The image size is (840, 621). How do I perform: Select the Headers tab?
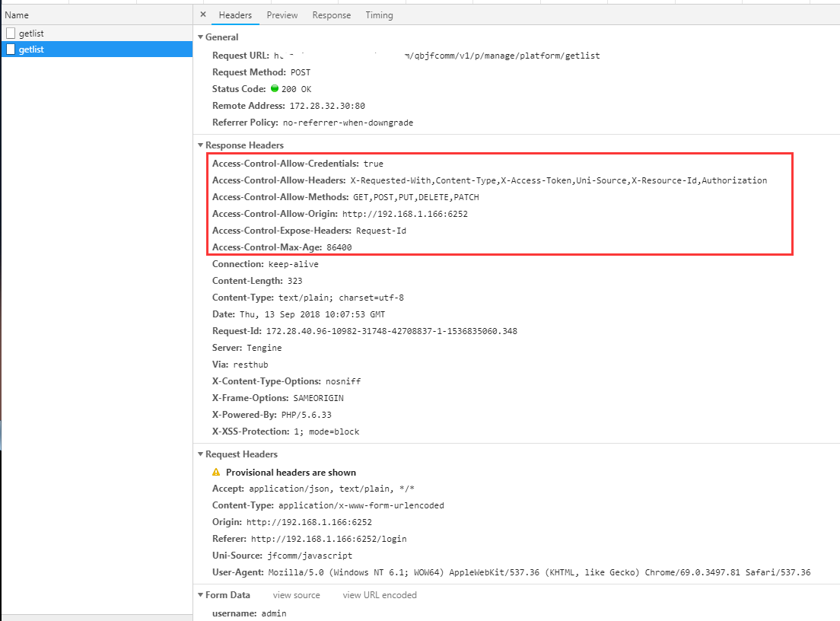tap(235, 15)
